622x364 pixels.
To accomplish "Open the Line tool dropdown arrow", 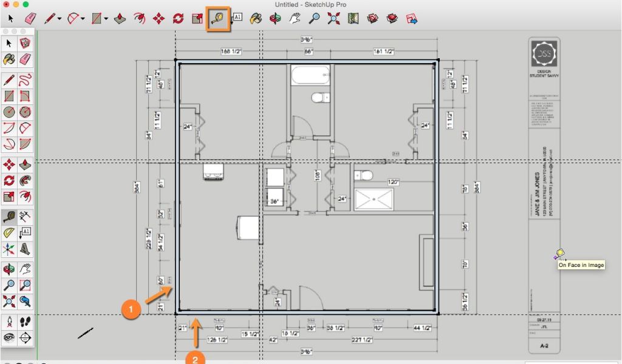I will tap(59, 19).
